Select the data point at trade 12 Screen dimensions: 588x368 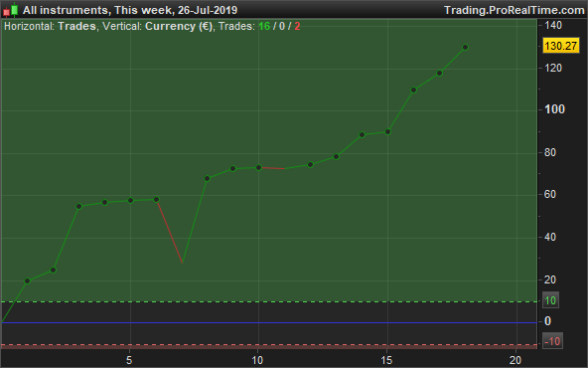(x=310, y=164)
